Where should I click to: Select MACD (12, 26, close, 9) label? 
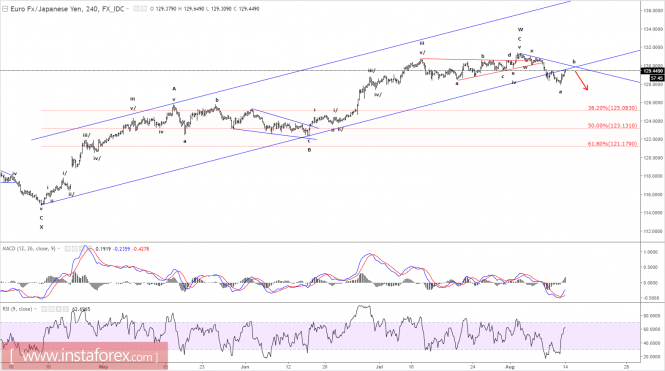click(29, 248)
